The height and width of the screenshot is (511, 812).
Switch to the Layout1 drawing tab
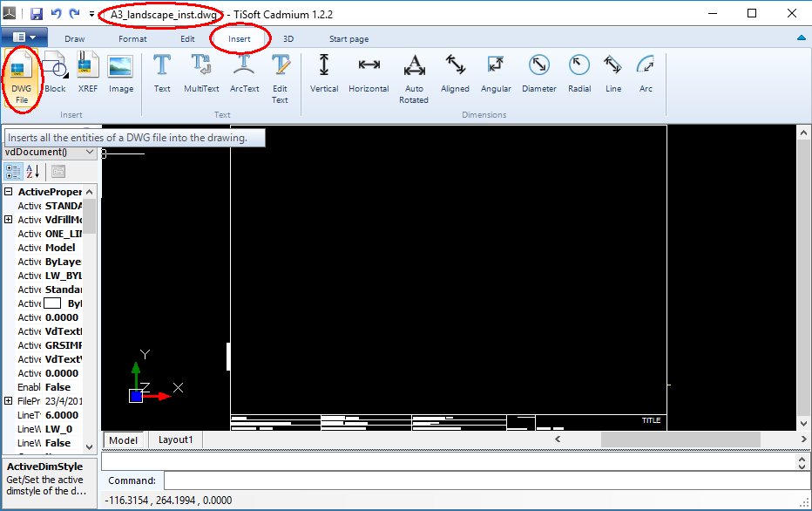(x=174, y=439)
